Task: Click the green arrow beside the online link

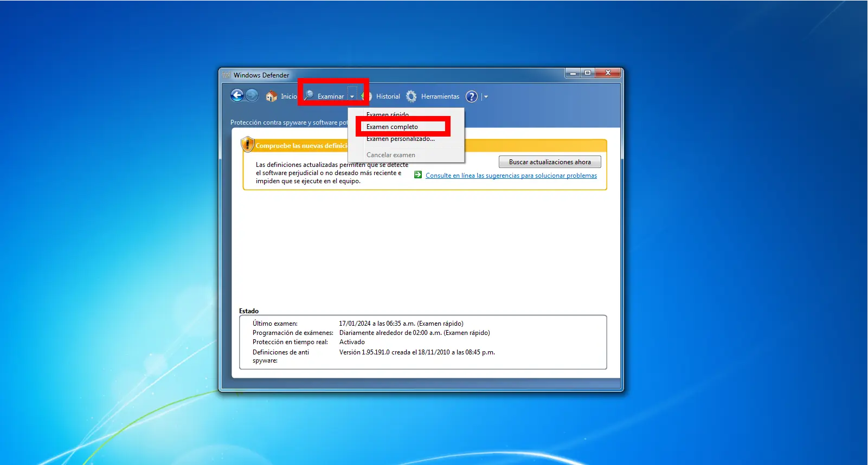Action: (418, 175)
